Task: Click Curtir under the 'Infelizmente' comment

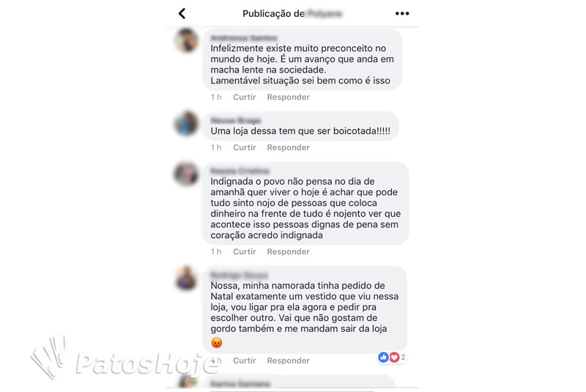Action: pyautogui.click(x=245, y=97)
